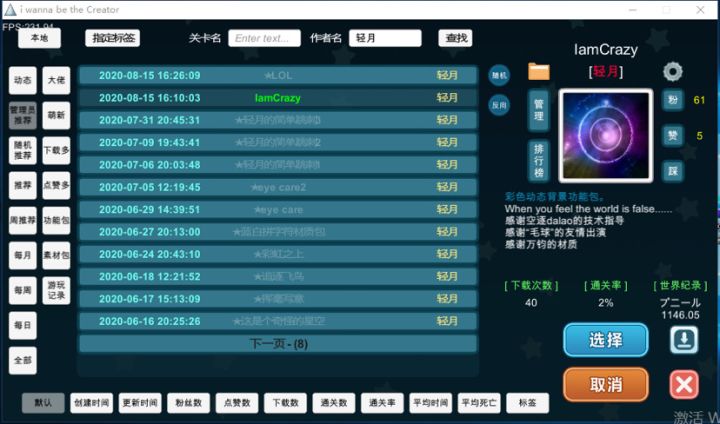
Task: Click the 赞 like button
Action: pos(673,136)
